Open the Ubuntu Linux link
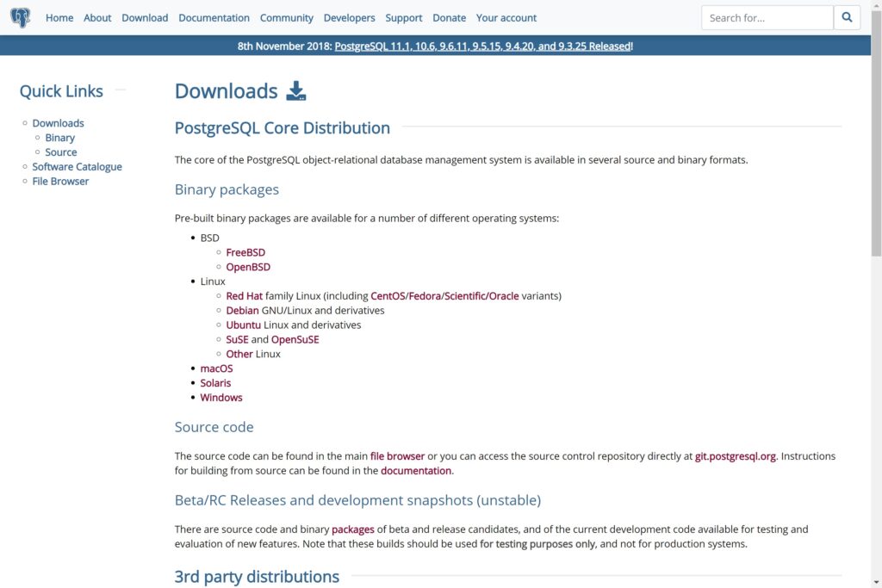The width and height of the screenshot is (882, 588). (242, 325)
